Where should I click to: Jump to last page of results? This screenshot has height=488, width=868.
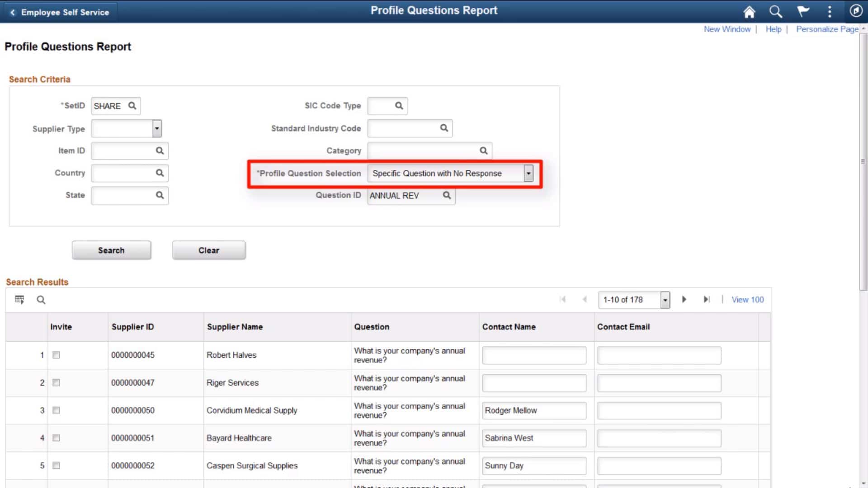tap(707, 299)
